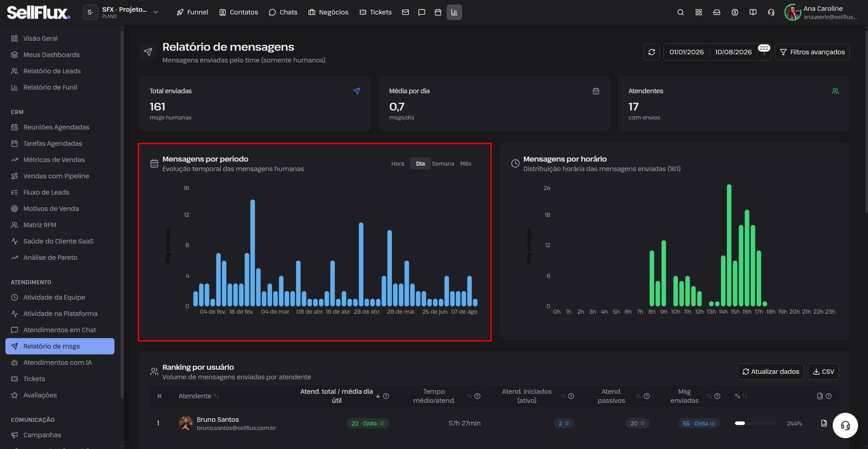Click Atualizar dados button
Screen dimensions: 868x449
771,372
